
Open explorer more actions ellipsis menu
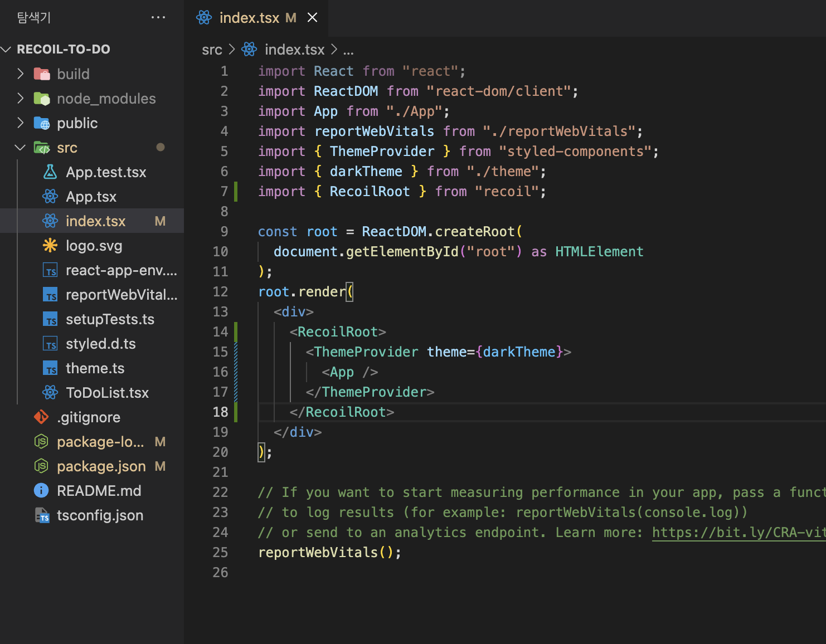point(158,18)
